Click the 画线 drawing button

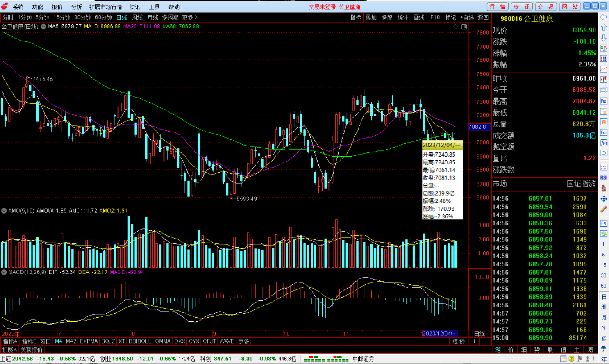[x=419, y=17]
